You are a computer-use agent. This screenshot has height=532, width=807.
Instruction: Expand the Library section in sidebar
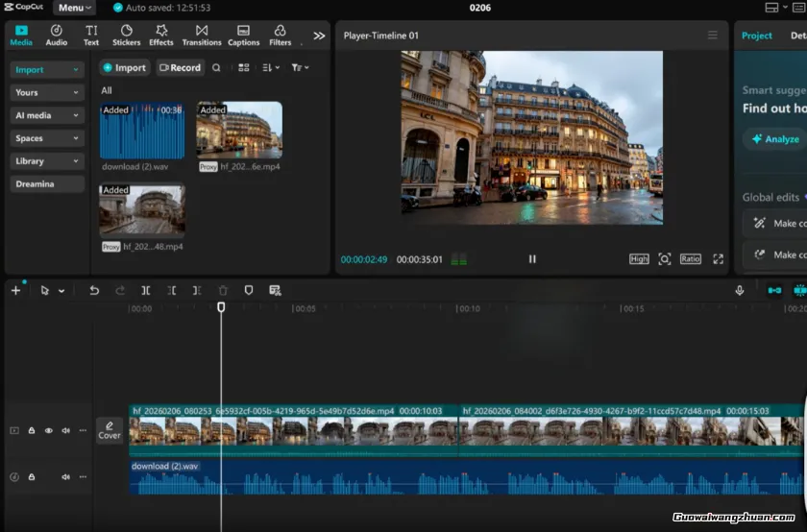pos(47,161)
